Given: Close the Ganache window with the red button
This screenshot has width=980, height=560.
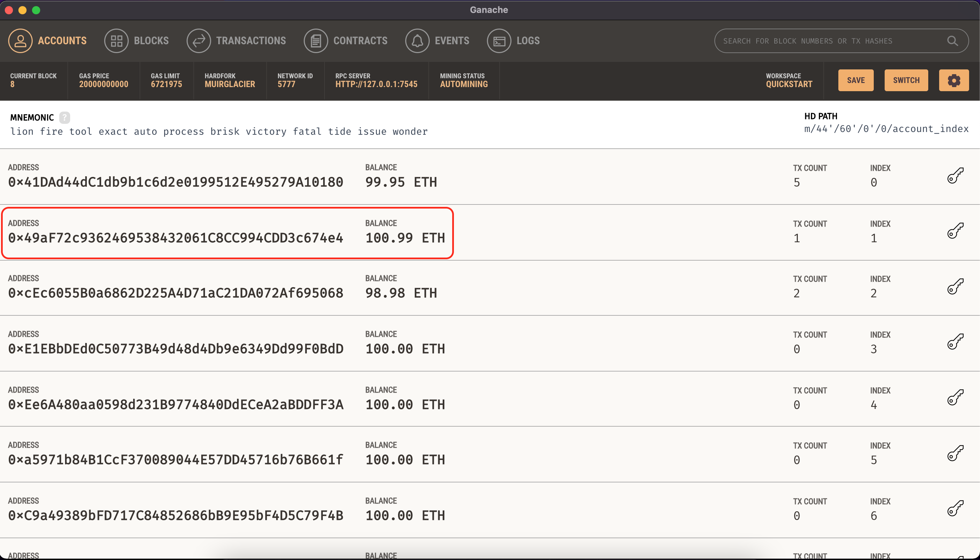Looking at the screenshot, I should point(9,10).
